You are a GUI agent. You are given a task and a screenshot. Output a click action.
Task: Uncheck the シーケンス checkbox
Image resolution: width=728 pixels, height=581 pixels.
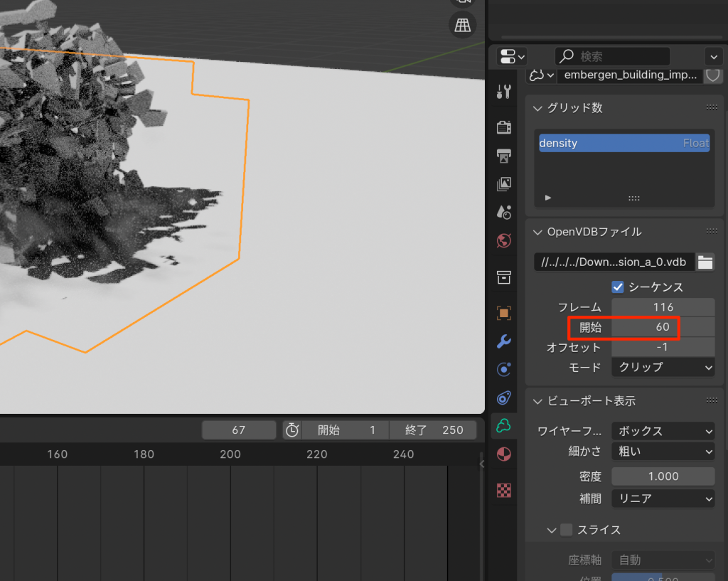click(x=618, y=287)
